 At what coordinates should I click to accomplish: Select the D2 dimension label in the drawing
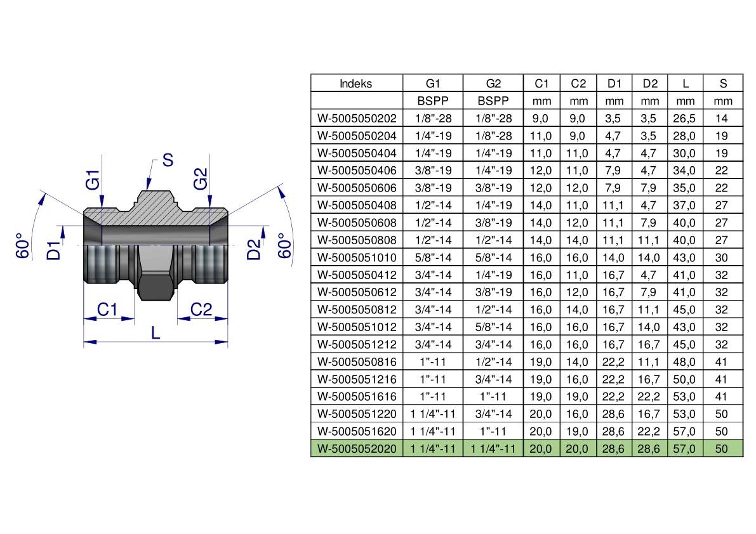tap(254, 250)
